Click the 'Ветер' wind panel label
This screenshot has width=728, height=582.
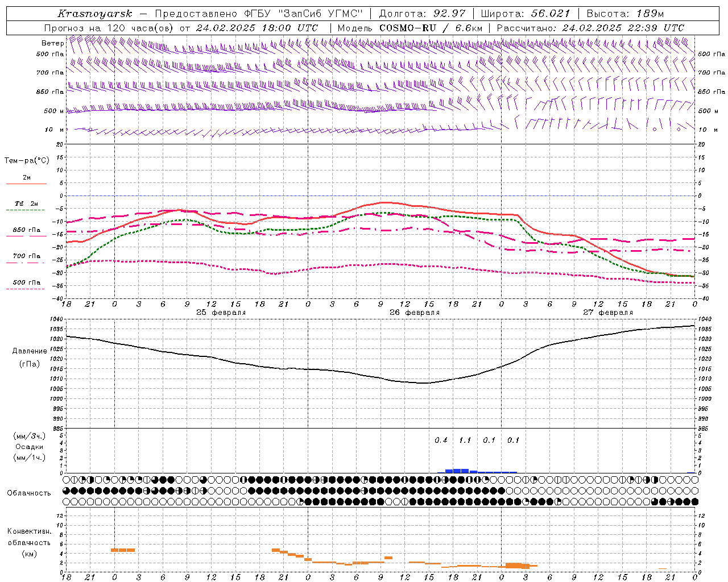[x=52, y=43]
